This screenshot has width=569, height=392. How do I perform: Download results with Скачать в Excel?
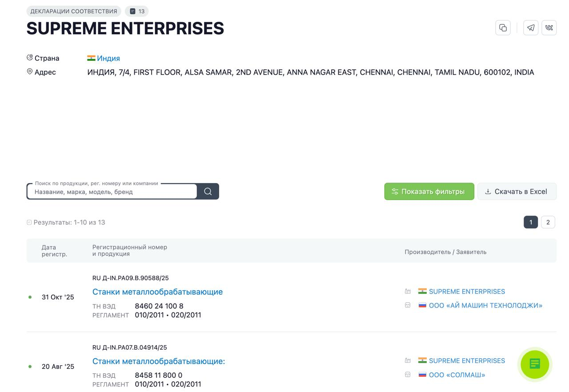[x=517, y=192]
